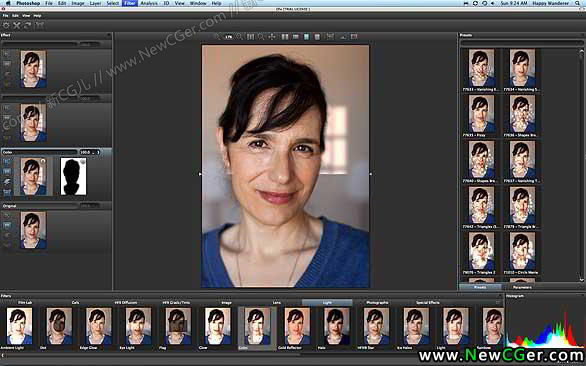Click the X cancel icon in top toolbar

tap(17, 25)
